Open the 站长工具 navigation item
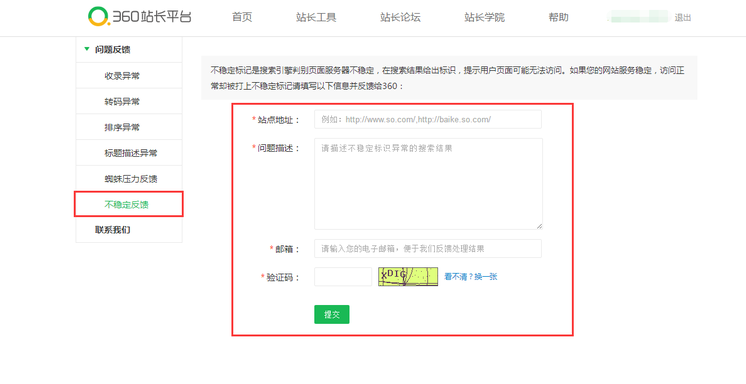Screen dimensions: 746x384 [316, 18]
